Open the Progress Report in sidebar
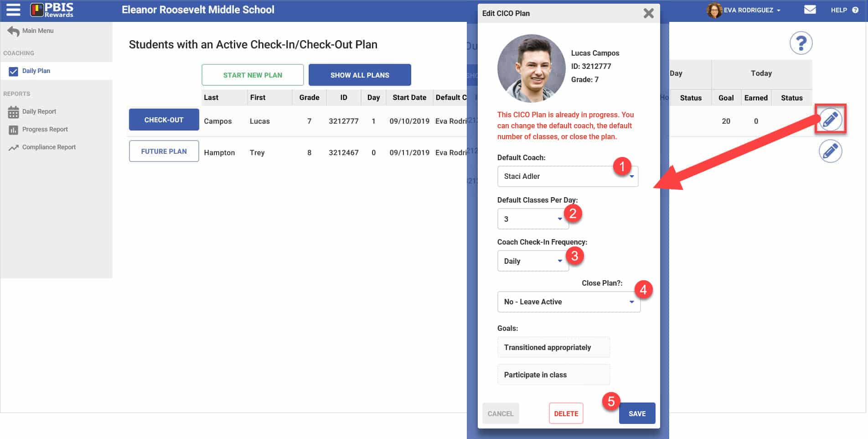The image size is (868, 439). [45, 129]
